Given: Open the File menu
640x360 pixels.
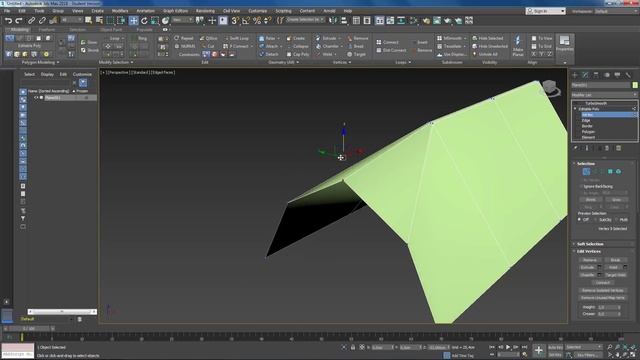Looking at the screenshot, I should [7, 11].
